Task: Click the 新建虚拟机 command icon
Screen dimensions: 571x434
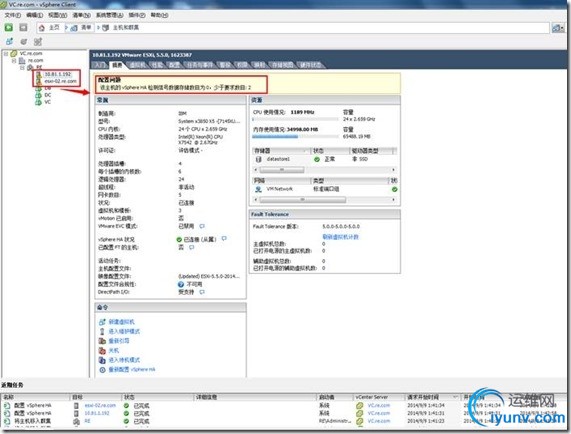Action: pos(102,322)
